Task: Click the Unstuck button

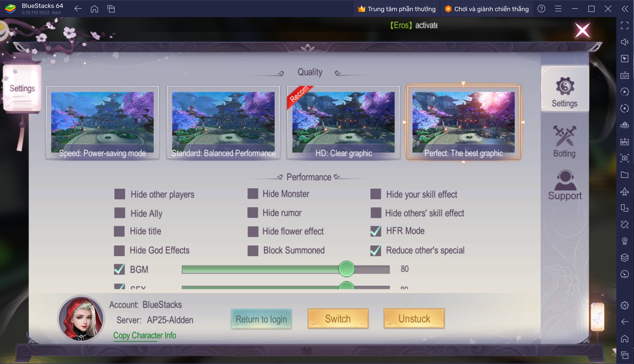Action: pos(414,319)
